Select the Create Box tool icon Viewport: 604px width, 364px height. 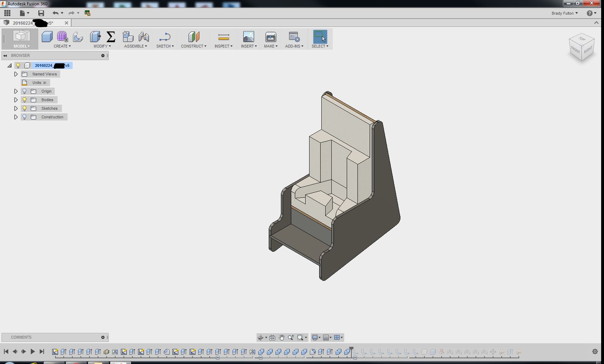tap(47, 37)
